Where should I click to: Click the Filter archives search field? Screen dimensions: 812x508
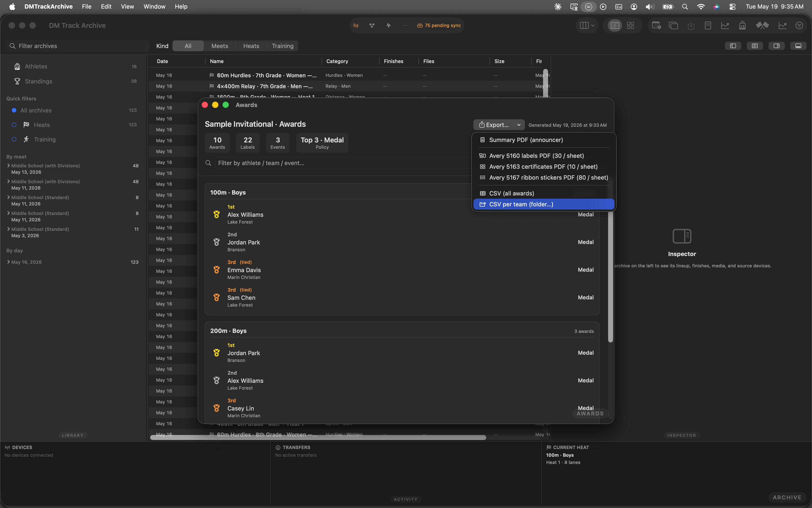pyautogui.click(x=77, y=46)
